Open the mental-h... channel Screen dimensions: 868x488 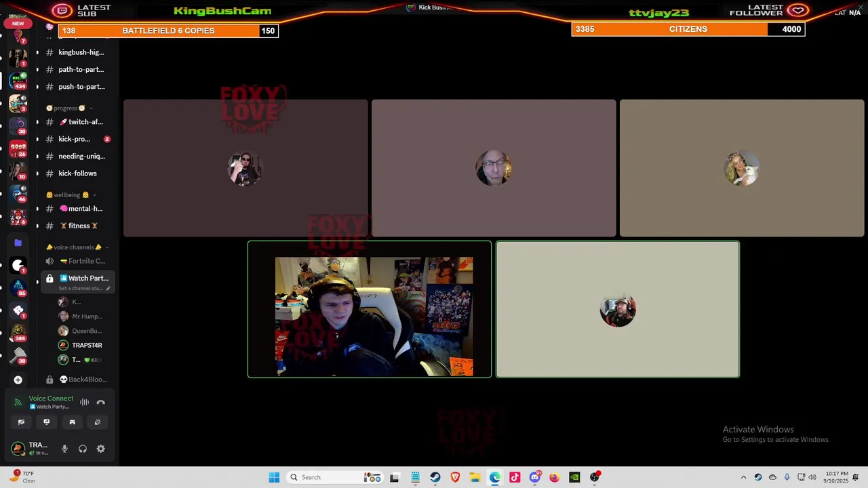pyautogui.click(x=77, y=209)
